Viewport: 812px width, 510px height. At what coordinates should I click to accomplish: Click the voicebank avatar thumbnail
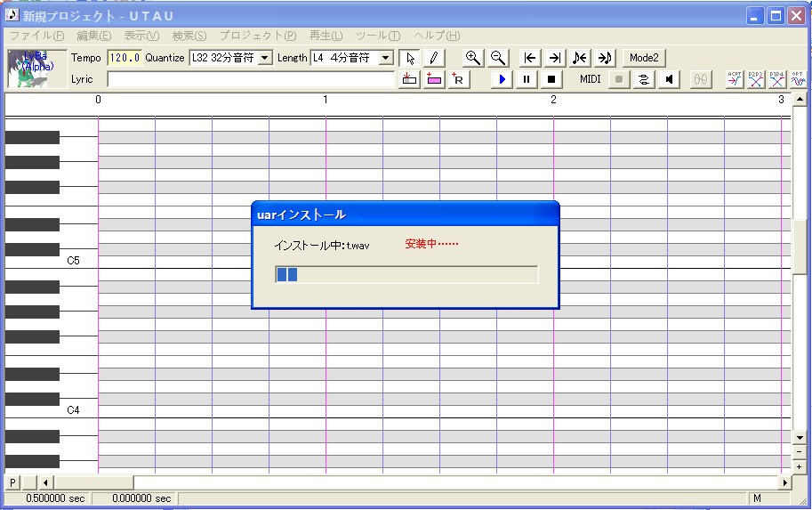[x=37, y=69]
